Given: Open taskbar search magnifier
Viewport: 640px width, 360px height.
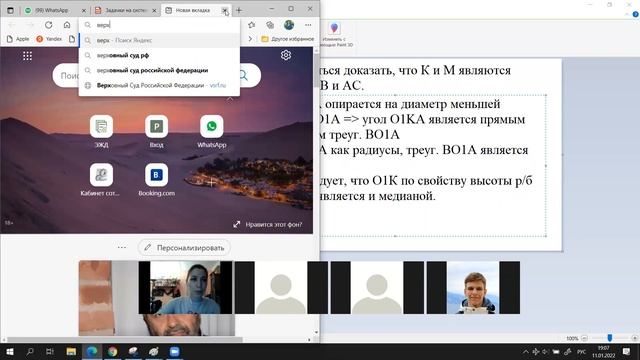Looking at the screenshot, I should (x=30, y=351).
